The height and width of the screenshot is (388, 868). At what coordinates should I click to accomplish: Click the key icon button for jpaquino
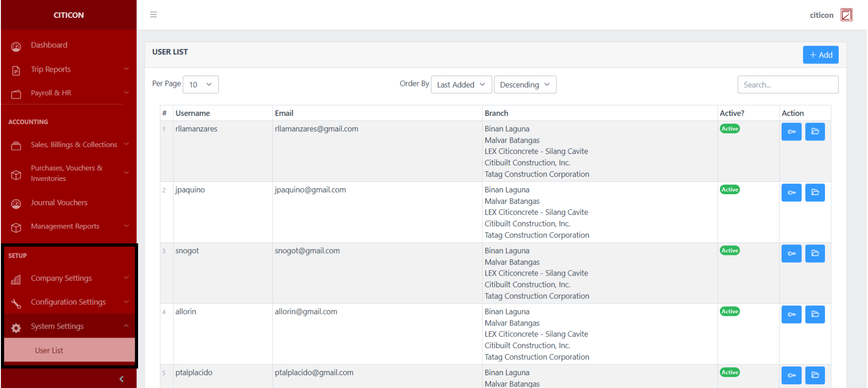tap(791, 192)
